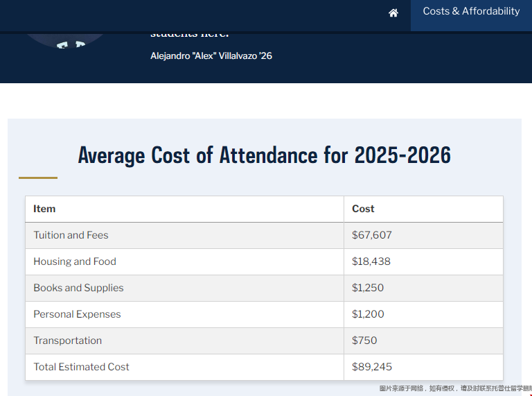
Task: Select the Tuition and Fees row label
Action: pos(71,235)
